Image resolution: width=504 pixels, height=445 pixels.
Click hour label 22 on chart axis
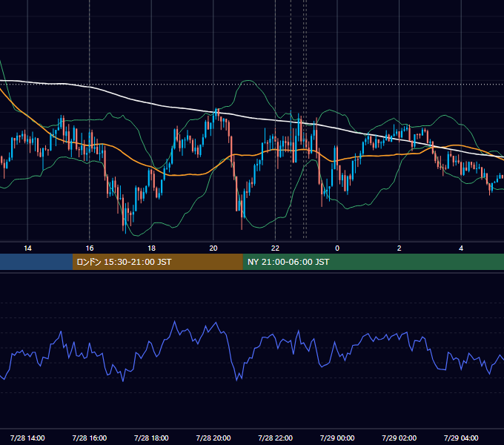[x=275, y=248]
